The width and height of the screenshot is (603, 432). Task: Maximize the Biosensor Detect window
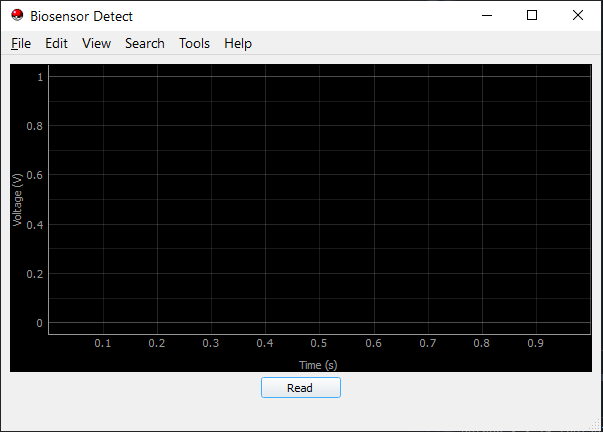point(532,16)
